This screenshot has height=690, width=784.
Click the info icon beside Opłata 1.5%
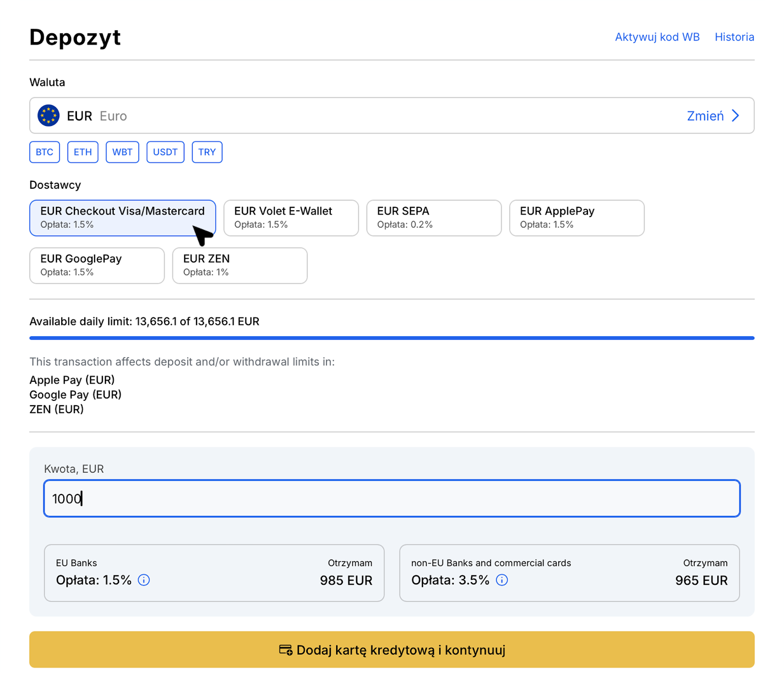144,580
